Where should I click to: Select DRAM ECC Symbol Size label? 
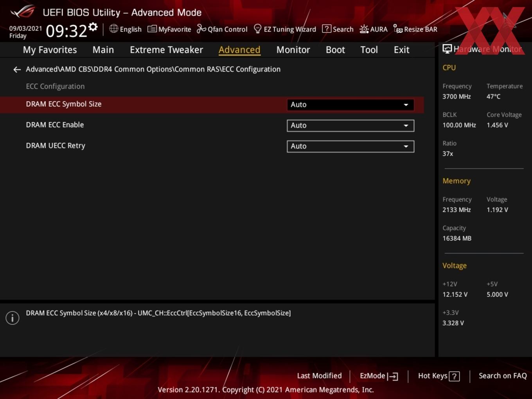[64, 104]
